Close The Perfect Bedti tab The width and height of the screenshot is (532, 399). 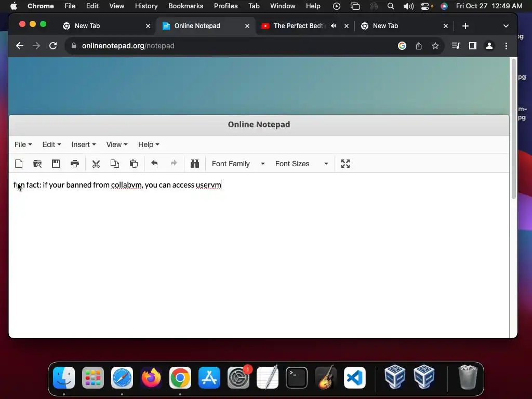point(347,26)
